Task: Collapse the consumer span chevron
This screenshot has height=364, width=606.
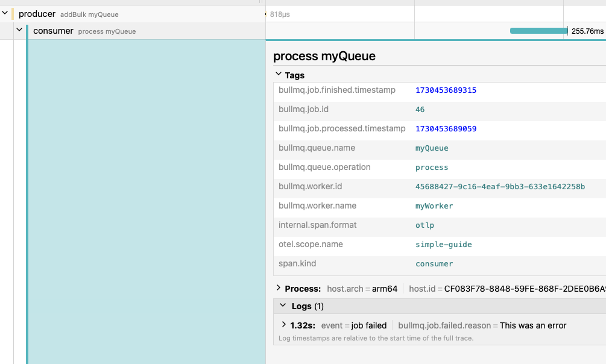Action: pyautogui.click(x=19, y=30)
